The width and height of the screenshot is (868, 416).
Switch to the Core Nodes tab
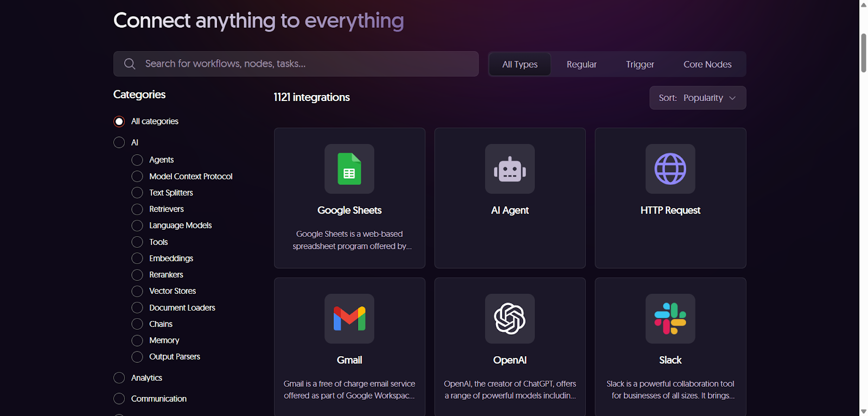pos(707,64)
